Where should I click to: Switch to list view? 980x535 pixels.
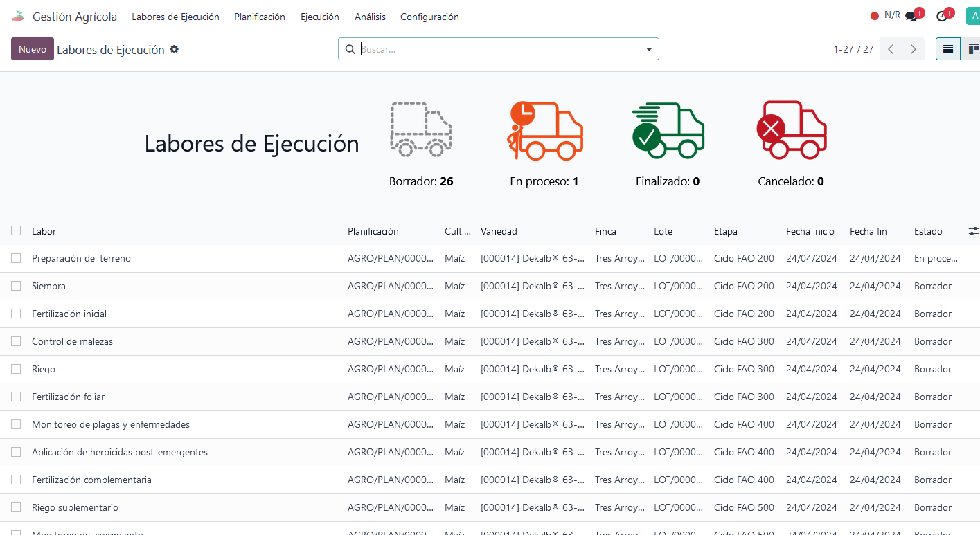[947, 49]
